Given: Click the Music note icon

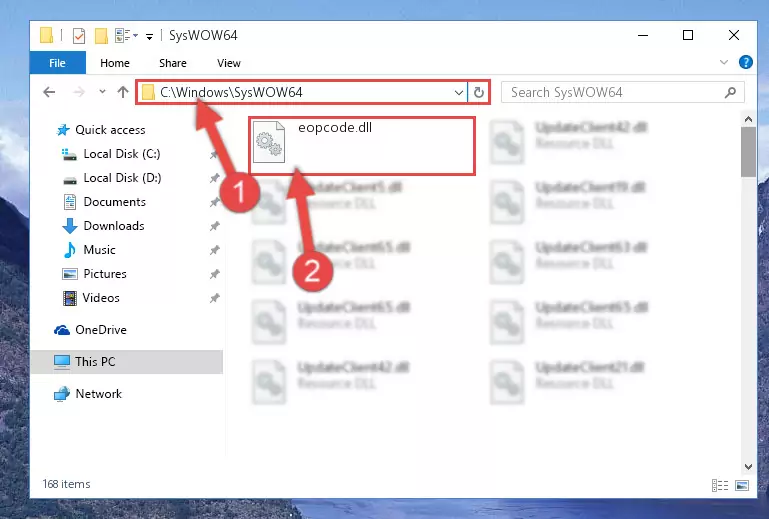Looking at the screenshot, I should (70, 250).
